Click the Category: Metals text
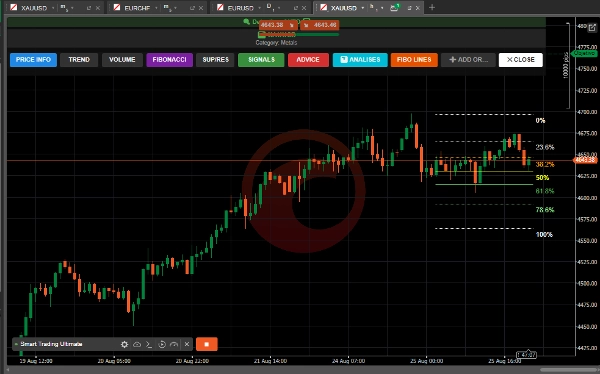 pyautogui.click(x=276, y=42)
